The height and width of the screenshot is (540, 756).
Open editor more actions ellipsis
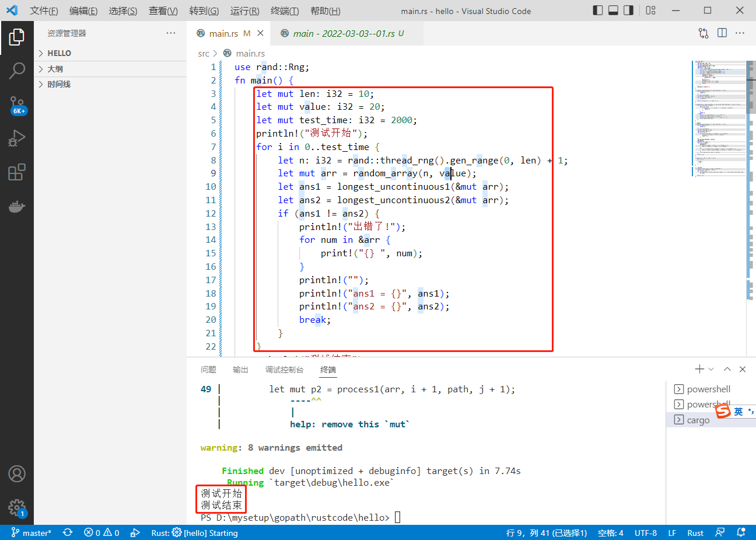pos(740,33)
